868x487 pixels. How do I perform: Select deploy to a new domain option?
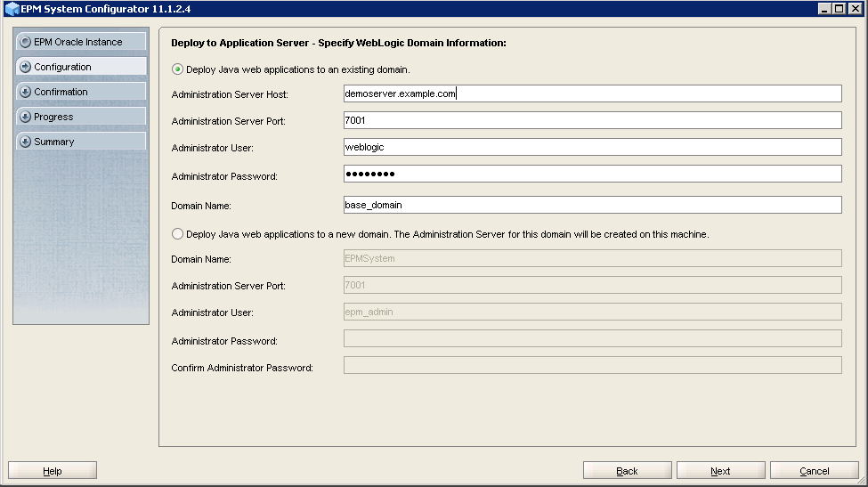pyautogui.click(x=178, y=234)
